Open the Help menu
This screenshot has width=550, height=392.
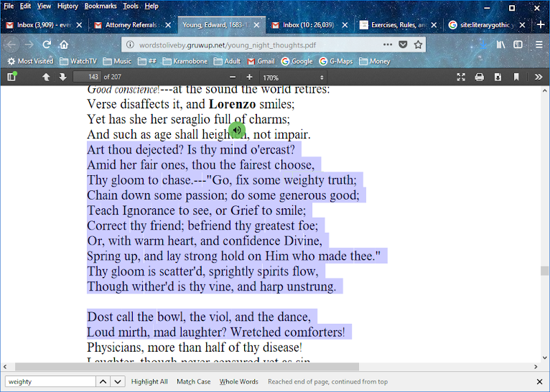[152, 6]
